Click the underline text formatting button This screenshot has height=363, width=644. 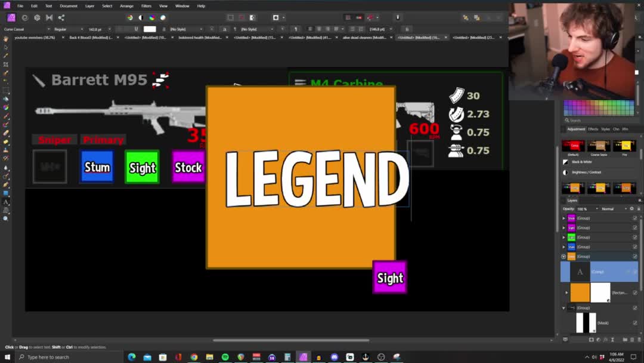click(x=136, y=29)
